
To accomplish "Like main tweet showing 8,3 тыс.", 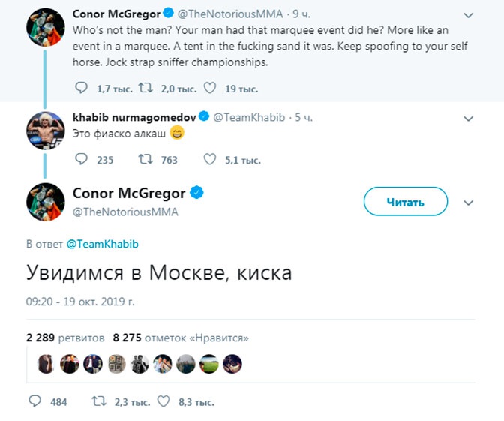I will 163,401.
